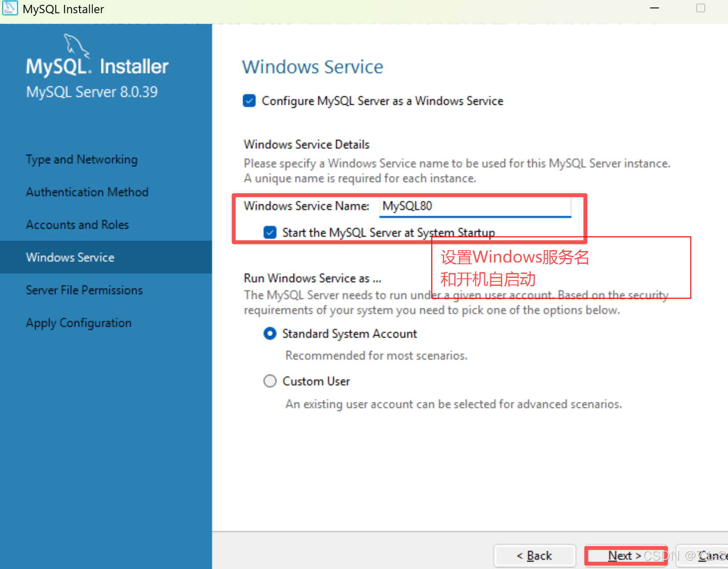Viewport: 728px width, 569px height.
Task: Click the Windows Service page heading
Action: [313, 67]
